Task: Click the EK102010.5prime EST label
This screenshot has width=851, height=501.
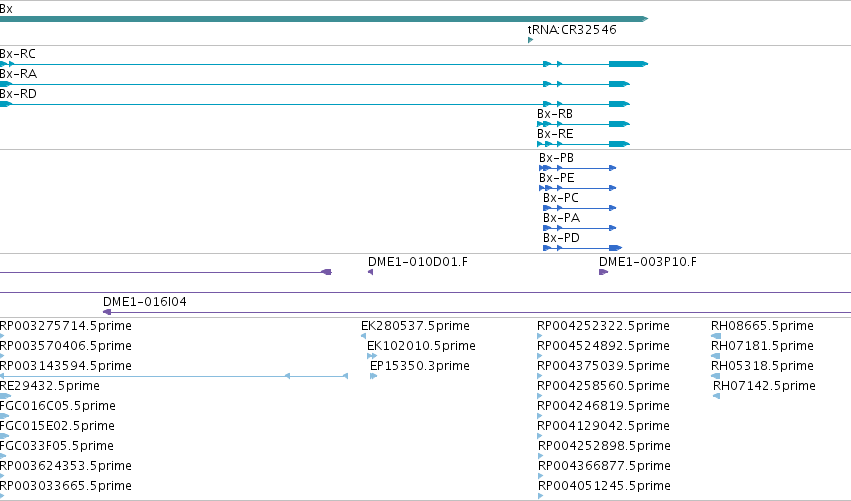Action: [x=421, y=346]
